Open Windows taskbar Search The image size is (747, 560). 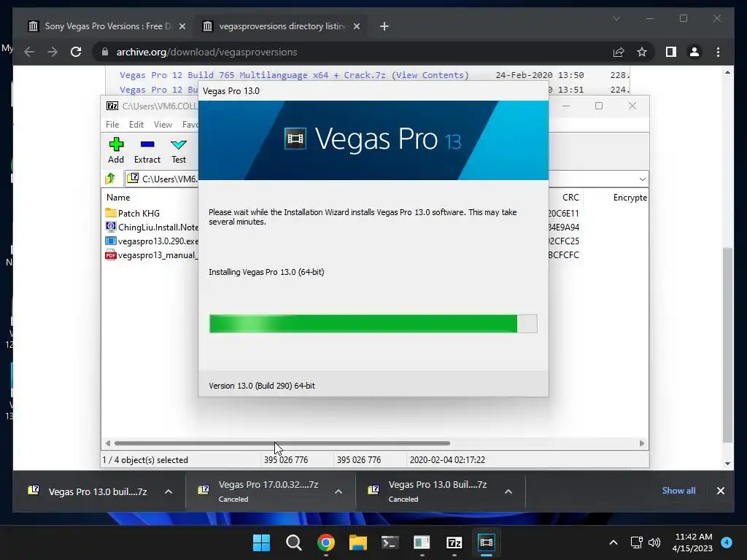click(x=293, y=542)
